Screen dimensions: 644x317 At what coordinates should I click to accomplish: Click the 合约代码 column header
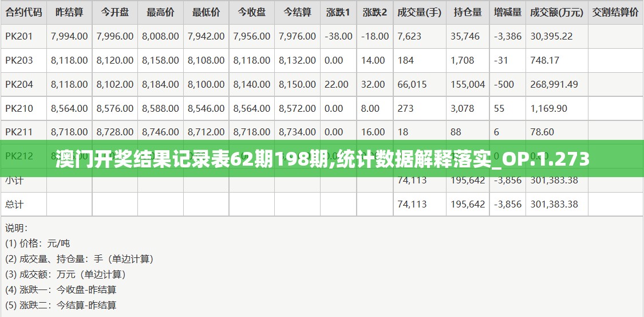pyautogui.click(x=23, y=13)
